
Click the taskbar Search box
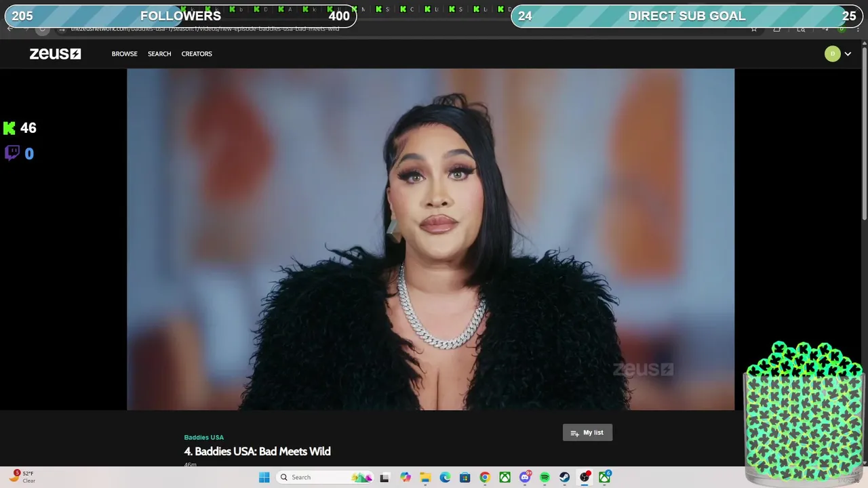coord(325,477)
